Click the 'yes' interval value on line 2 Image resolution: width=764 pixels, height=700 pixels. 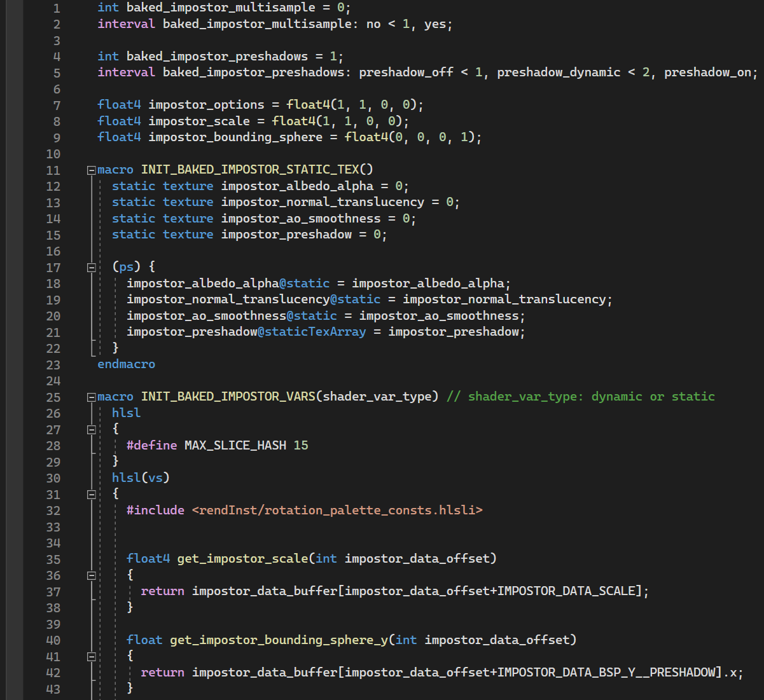(x=434, y=24)
